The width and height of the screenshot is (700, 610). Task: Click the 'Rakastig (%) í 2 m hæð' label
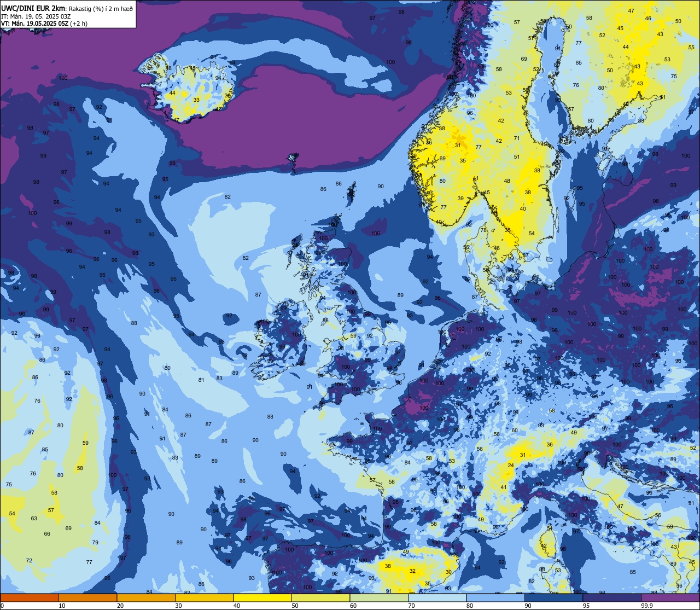(x=100, y=8)
